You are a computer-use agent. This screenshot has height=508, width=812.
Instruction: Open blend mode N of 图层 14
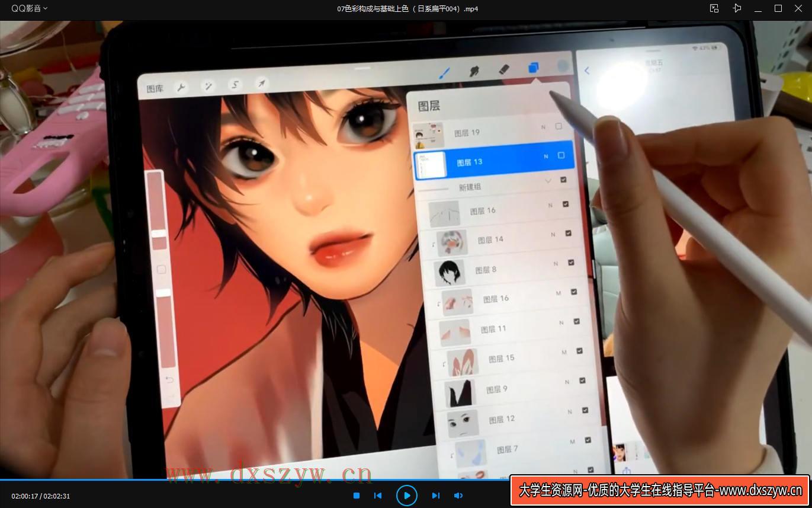553,235
